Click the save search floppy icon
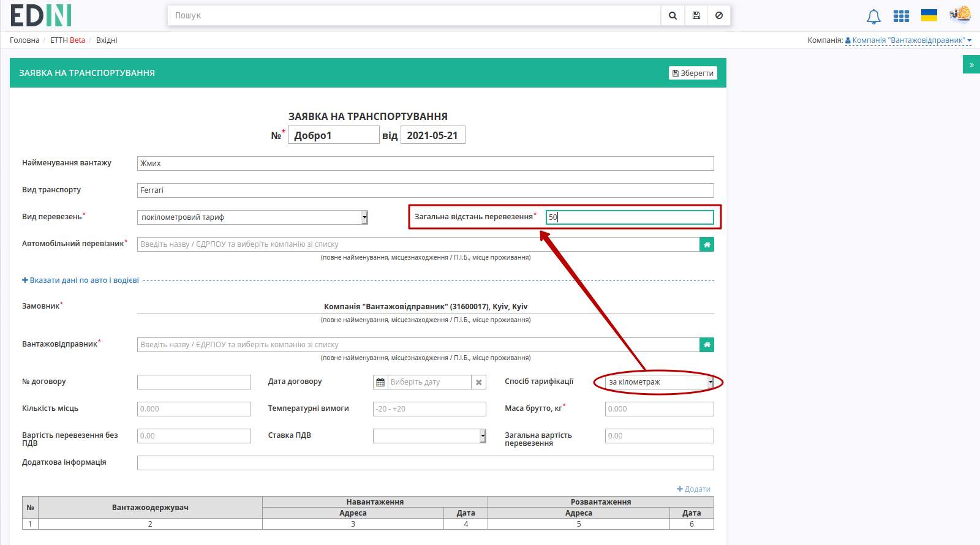Viewport: 980px width, 545px height. pyautogui.click(x=696, y=16)
